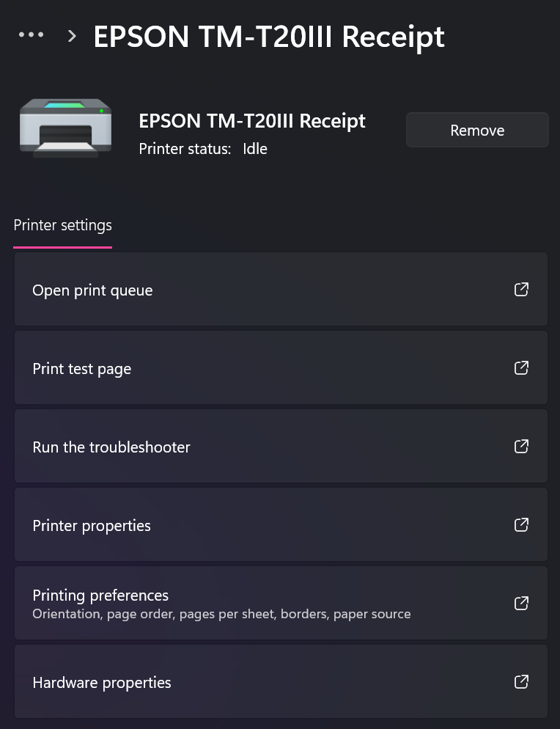Image resolution: width=560 pixels, height=729 pixels.
Task: Click the Idle printer status text
Action: tap(256, 148)
